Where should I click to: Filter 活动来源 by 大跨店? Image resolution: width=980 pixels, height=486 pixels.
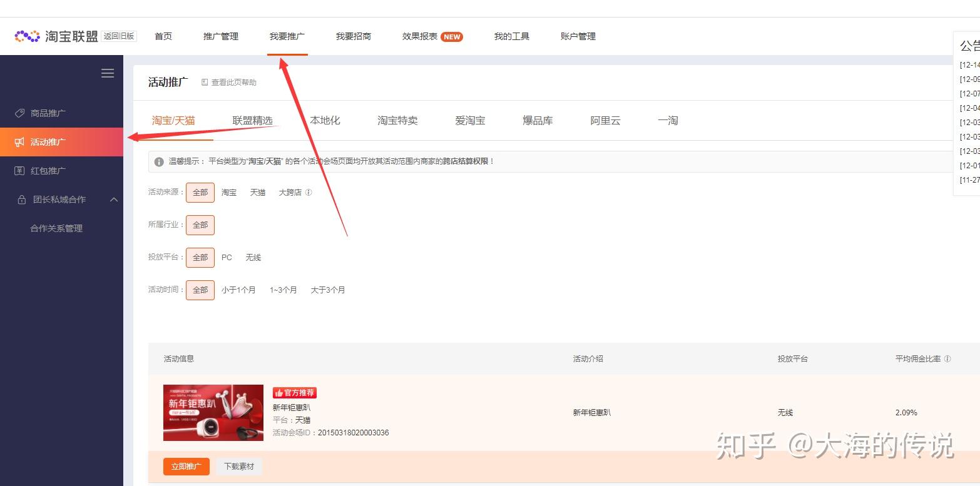[290, 193]
